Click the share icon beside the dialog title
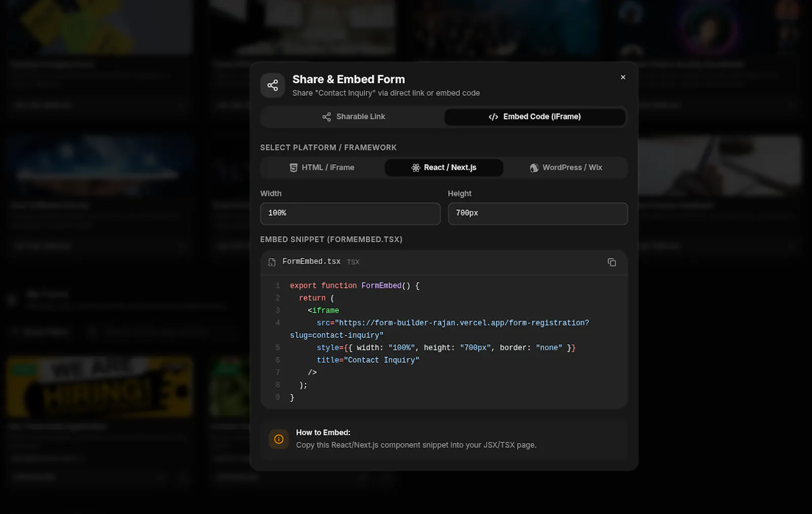This screenshot has width=812, height=514. [x=273, y=85]
